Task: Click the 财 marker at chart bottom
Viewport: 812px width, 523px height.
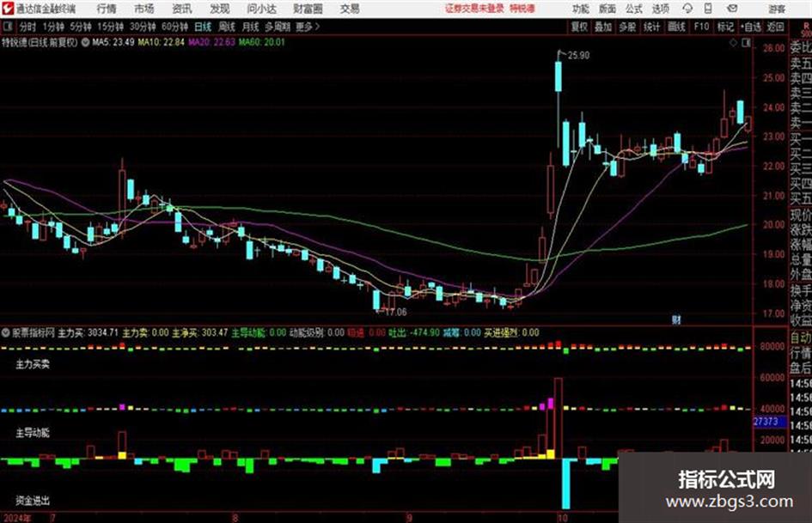Action: tap(676, 320)
